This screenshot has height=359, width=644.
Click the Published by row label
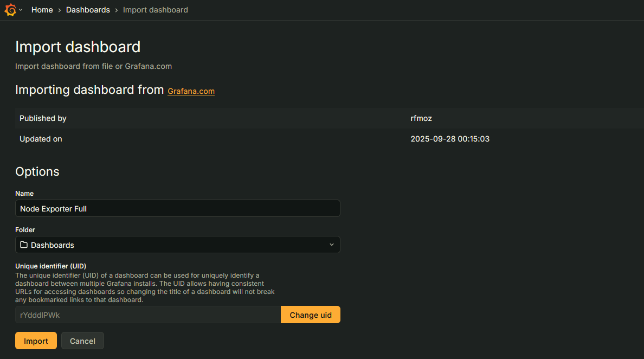tap(43, 118)
